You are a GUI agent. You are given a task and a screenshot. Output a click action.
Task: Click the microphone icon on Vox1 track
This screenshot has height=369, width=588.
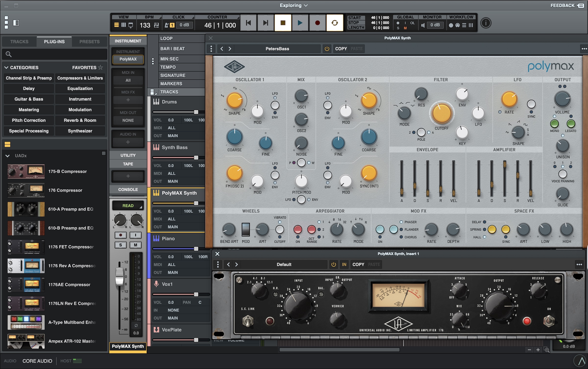[x=156, y=284]
